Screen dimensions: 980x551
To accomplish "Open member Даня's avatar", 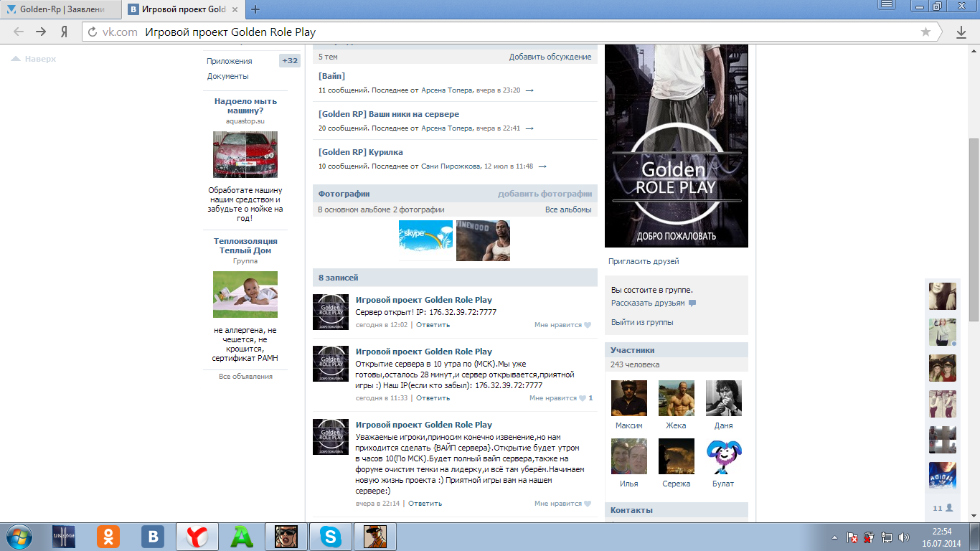I will point(724,398).
